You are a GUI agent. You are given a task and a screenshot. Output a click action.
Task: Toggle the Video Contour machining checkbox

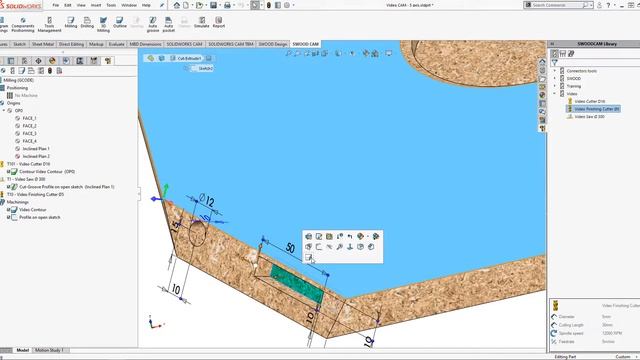click(x=9, y=210)
